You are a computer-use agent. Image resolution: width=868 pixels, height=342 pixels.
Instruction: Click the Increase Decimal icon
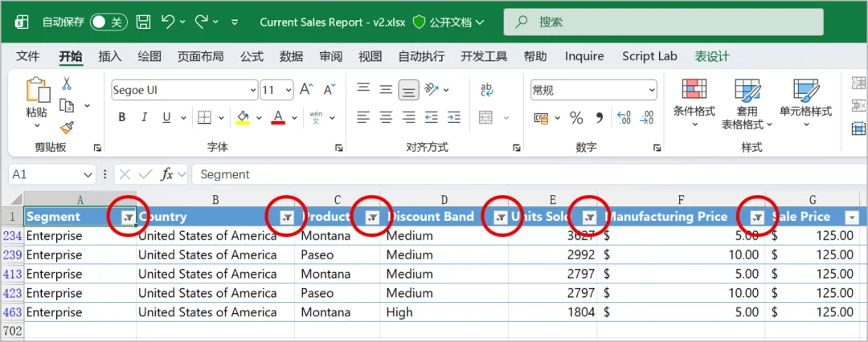point(624,117)
